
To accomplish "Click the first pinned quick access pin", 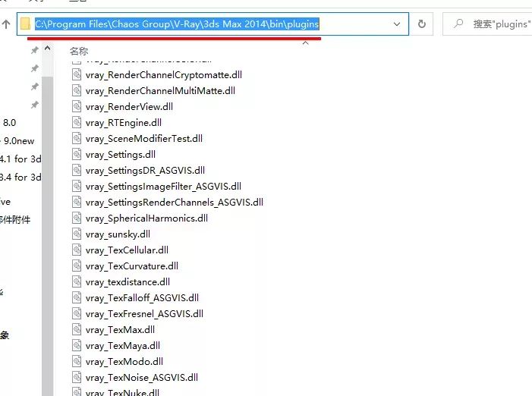I will (x=34, y=50).
